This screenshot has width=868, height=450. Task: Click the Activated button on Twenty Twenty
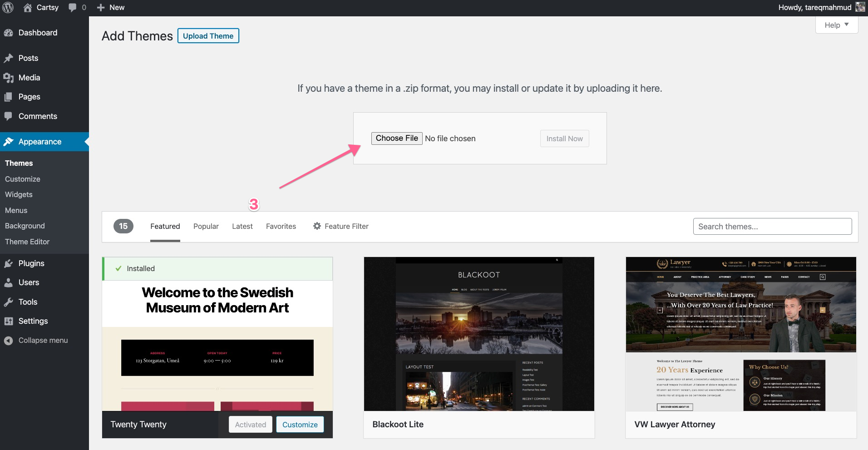(x=251, y=425)
